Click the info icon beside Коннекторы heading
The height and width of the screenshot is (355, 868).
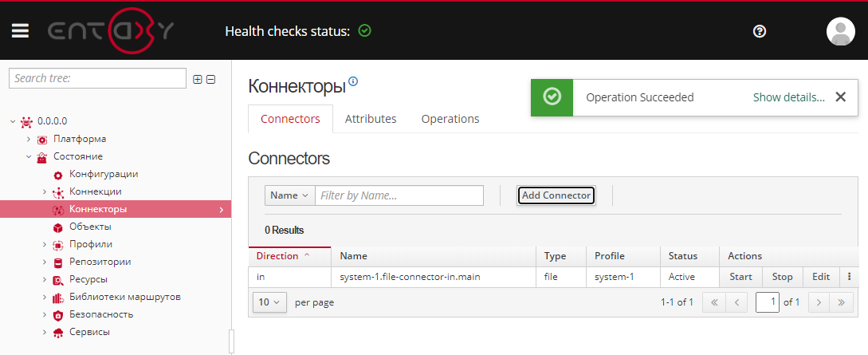tap(353, 81)
